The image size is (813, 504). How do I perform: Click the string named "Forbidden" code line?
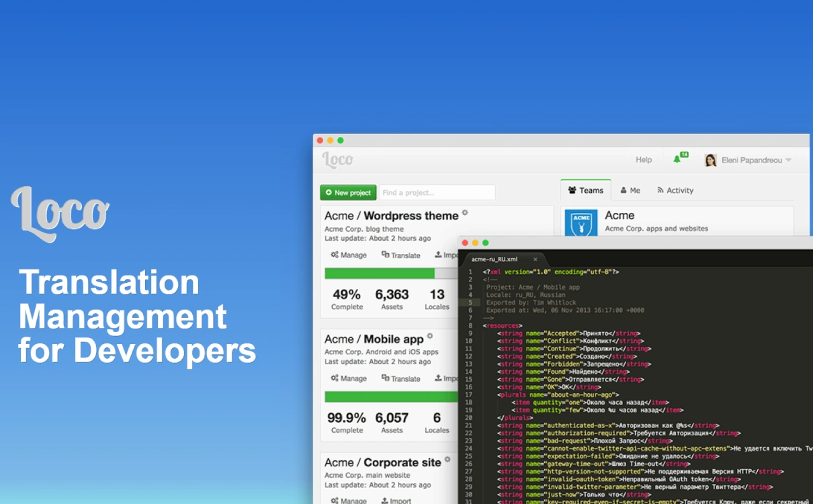coord(574,364)
